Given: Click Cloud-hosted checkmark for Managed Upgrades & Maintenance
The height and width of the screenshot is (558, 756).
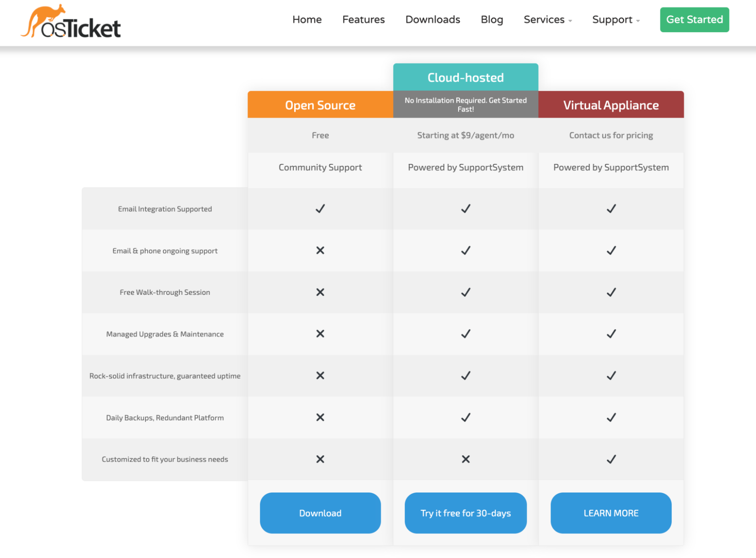Looking at the screenshot, I should click(x=466, y=334).
